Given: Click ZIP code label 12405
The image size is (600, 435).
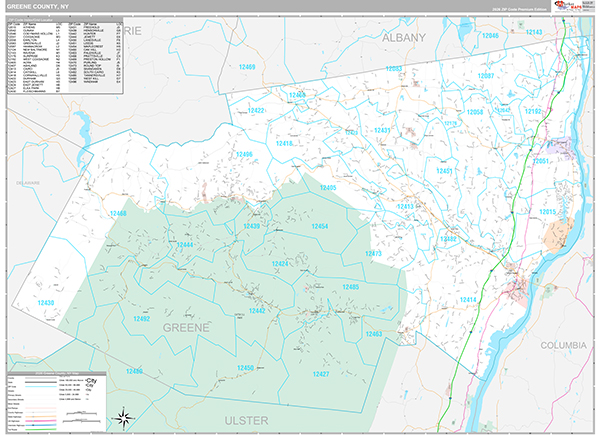Looking at the screenshot, I should (328, 187).
